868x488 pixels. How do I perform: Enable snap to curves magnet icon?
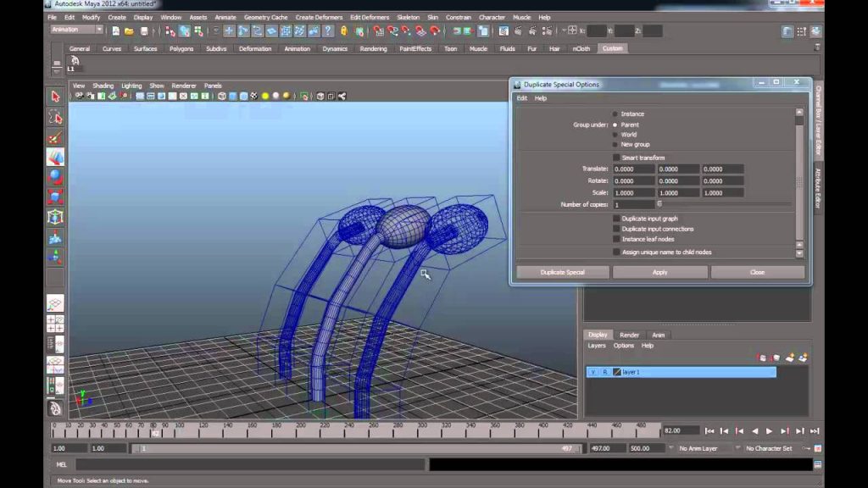tap(392, 31)
